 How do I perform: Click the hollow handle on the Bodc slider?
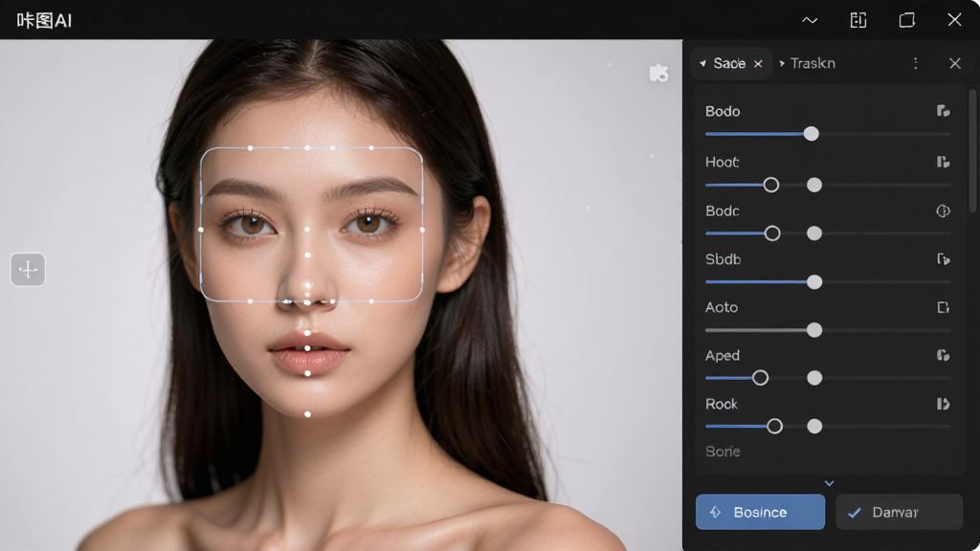[772, 233]
